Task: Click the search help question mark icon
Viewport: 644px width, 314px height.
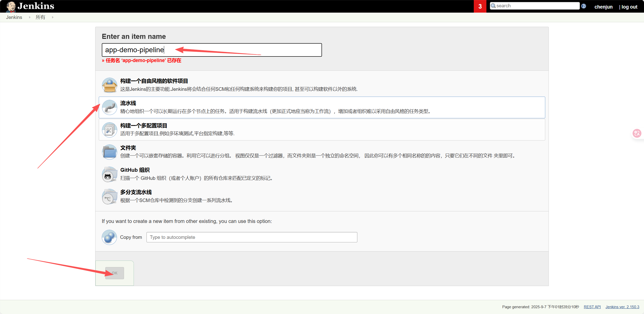Action: [x=584, y=6]
